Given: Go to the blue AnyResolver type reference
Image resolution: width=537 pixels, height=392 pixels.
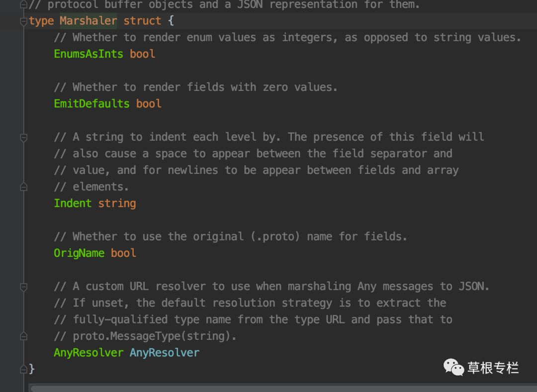Looking at the screenshot, I should click(x=165, y=353).
